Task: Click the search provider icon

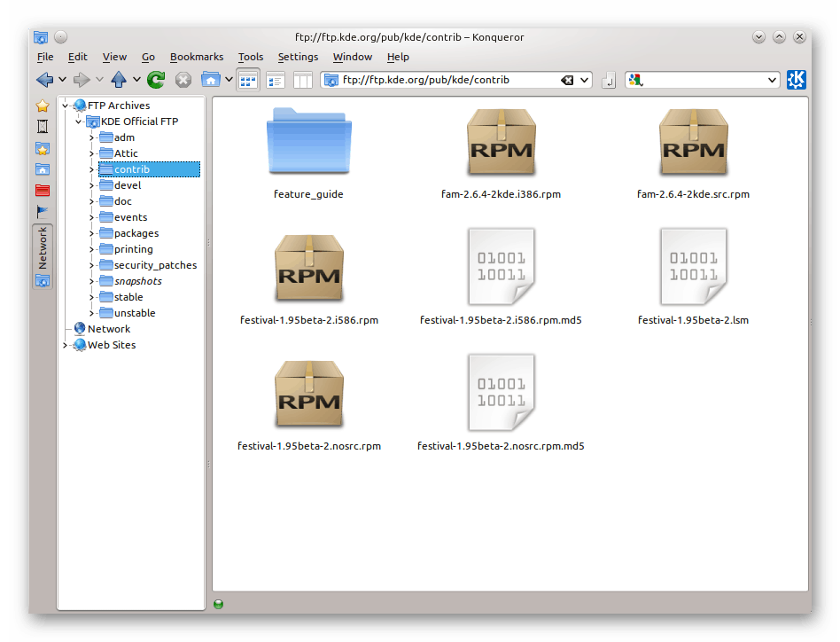Action: (x=635, y=81)
